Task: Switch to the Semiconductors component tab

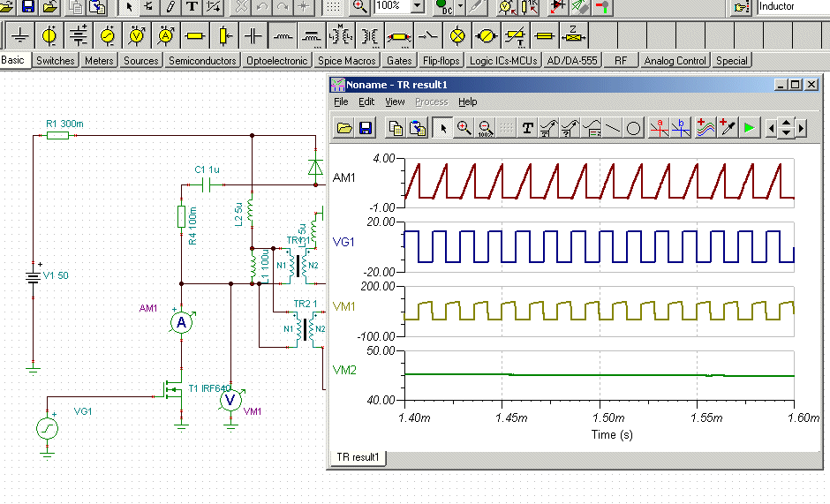Action: pyautogui.click(x=202, y=61)
